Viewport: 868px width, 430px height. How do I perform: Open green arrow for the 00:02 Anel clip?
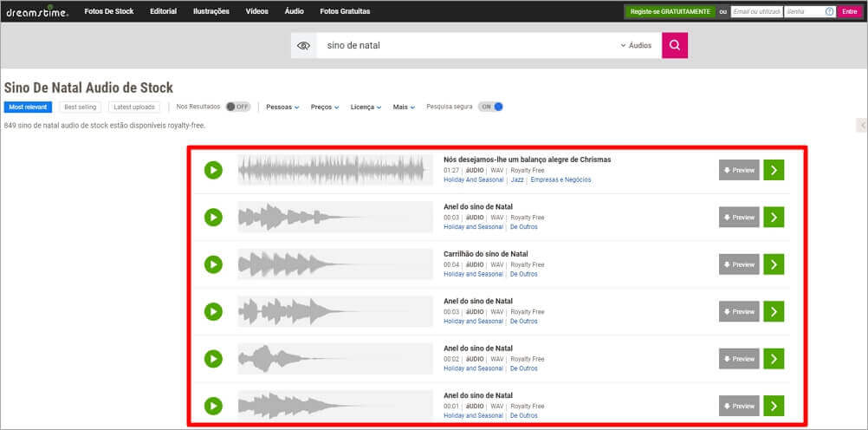774,359
